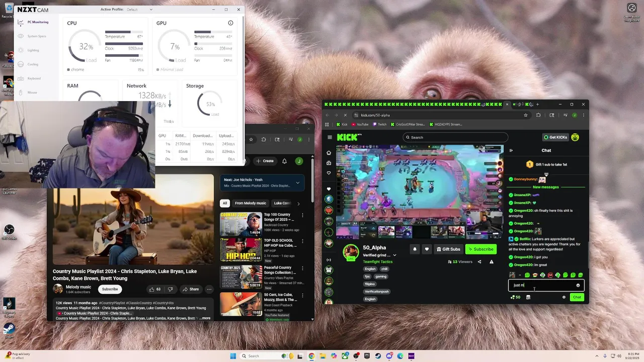This screenshot has height=362, width=644.
Task: Jump to New messages in chat
Action: pos(546,187)
